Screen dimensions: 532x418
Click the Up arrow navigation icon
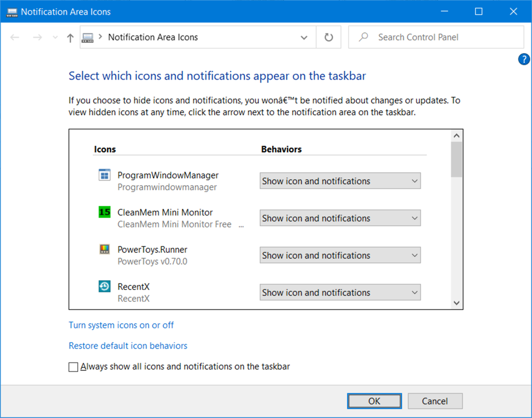[x=69, y=37]
